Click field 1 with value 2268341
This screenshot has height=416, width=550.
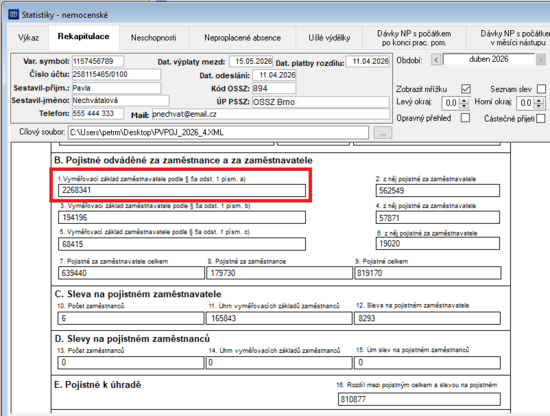[x=182, y=190]
